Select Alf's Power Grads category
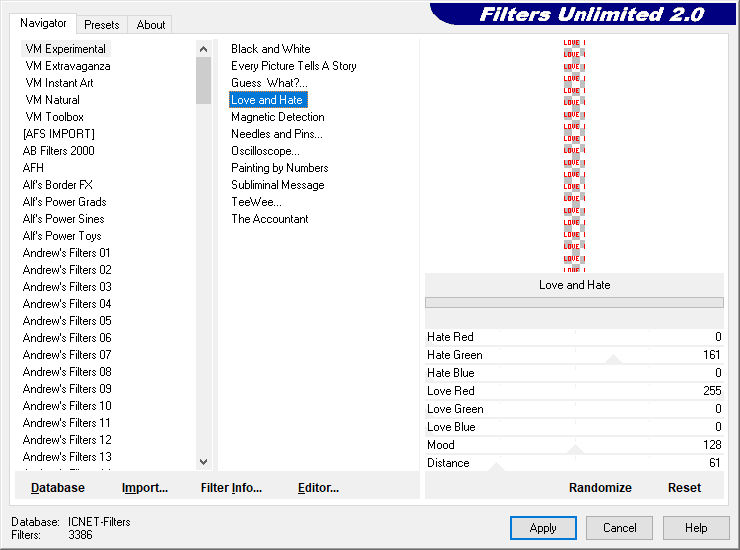This screenshot has width=740, height=550. click(65, 202)
